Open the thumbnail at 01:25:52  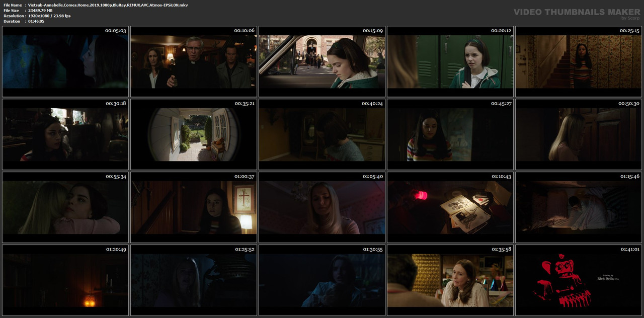194,280
